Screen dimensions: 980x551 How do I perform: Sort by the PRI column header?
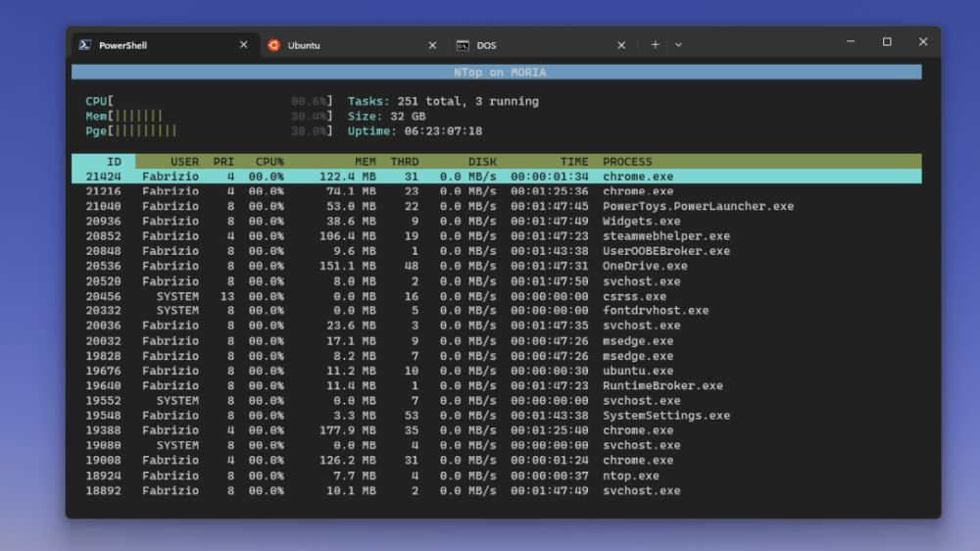(x=223, y=162)
